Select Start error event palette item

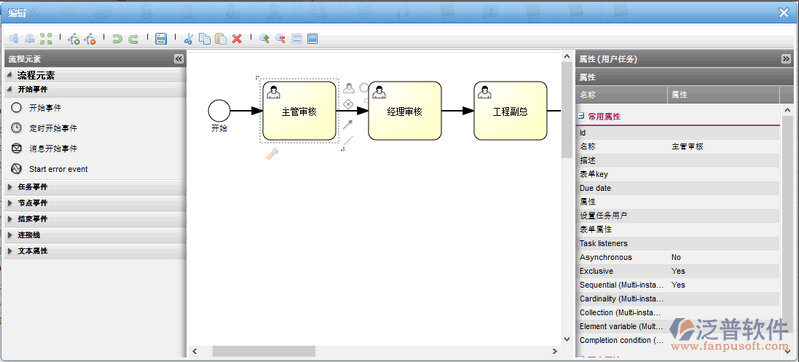58,169
